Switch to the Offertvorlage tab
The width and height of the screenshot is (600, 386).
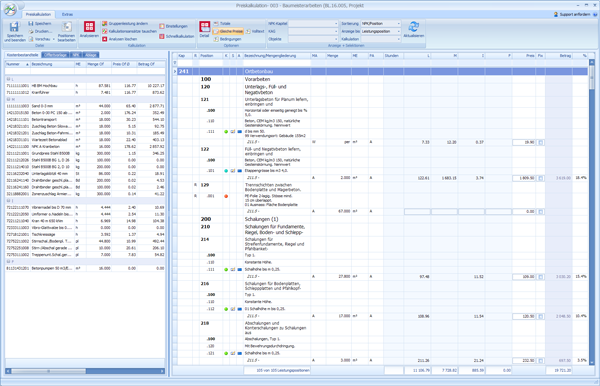coord(55,55)
